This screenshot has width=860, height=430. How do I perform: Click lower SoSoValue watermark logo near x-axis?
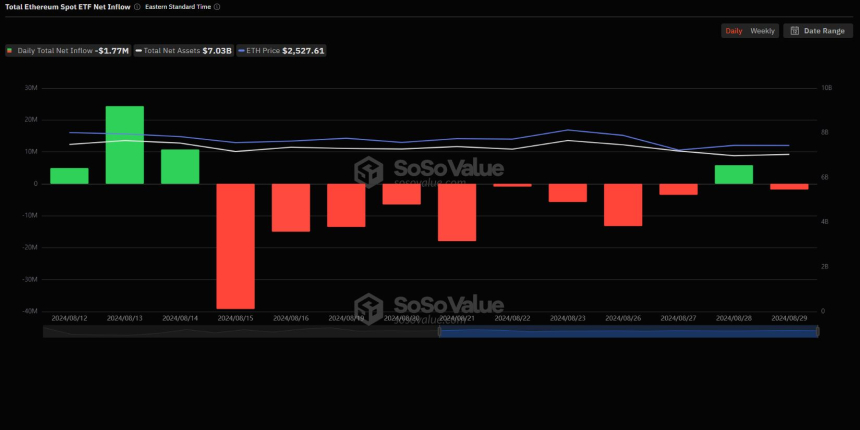[369, 309]
